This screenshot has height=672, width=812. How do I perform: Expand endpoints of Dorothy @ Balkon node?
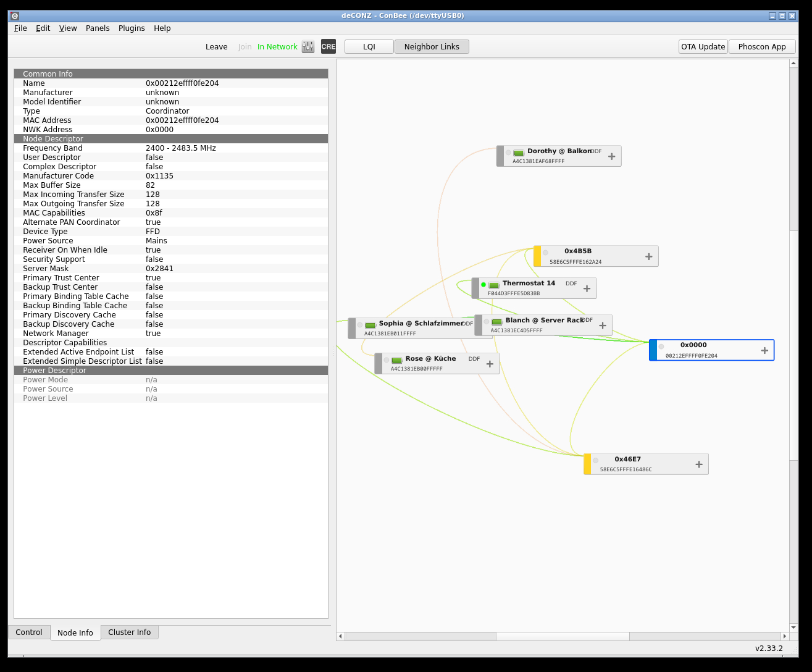click(x=612, y=156)
